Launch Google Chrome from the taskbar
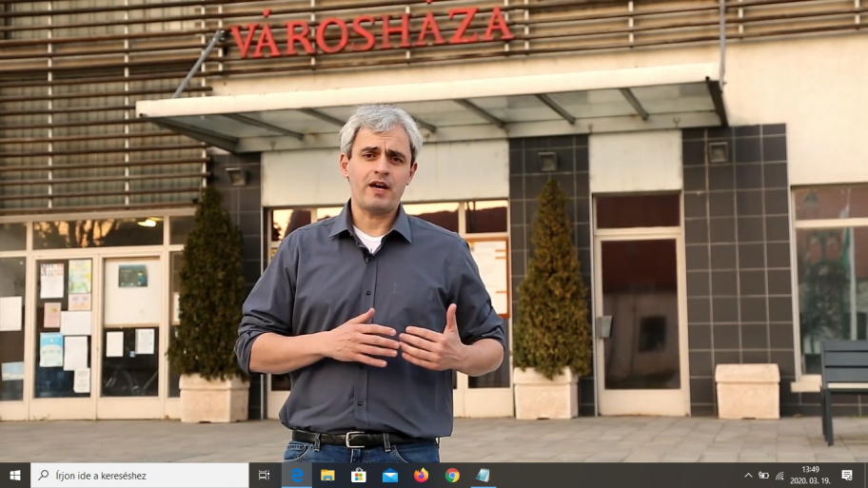Screen dimensions: 868x488 click(452, 475)
